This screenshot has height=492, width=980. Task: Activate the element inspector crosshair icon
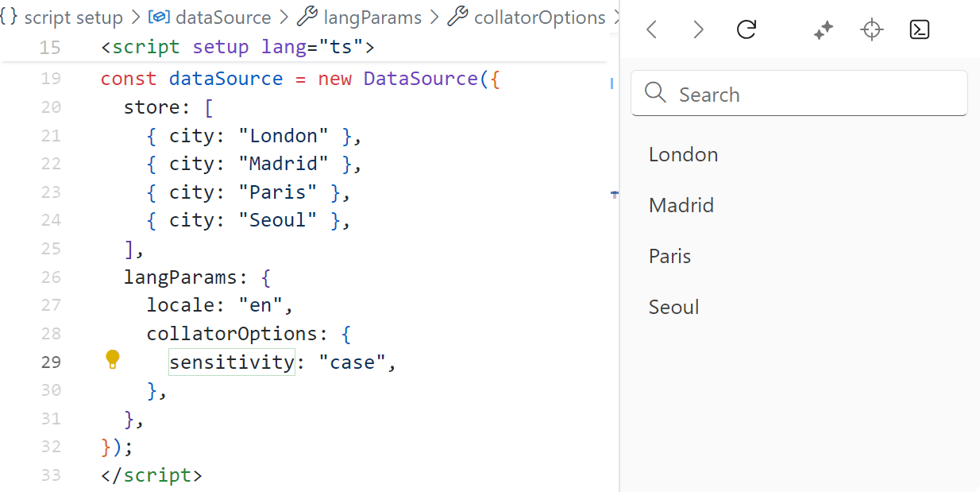pyautogui.click(x=871, y=29)
